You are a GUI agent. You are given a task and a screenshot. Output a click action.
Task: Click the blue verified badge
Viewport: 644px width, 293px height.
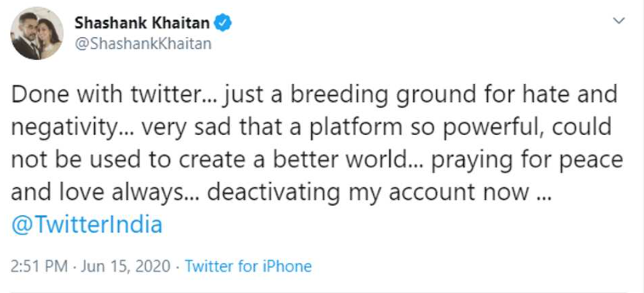[224, 24]
